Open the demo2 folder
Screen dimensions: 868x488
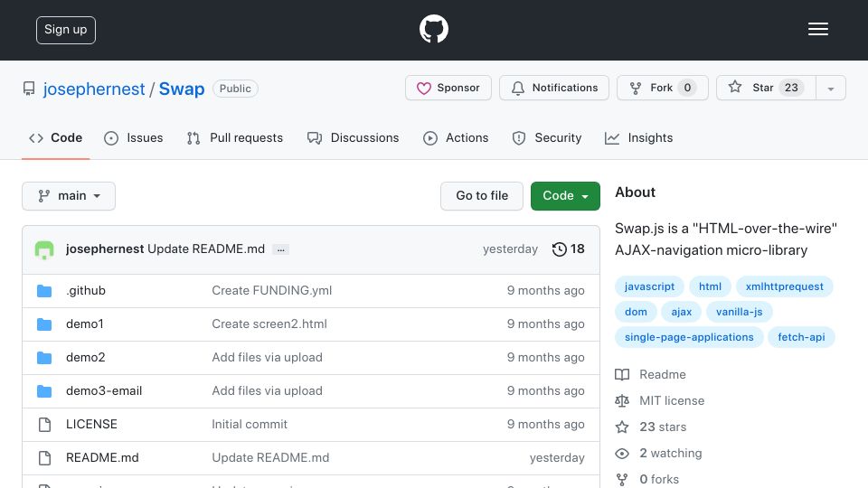tap(86, 358)
